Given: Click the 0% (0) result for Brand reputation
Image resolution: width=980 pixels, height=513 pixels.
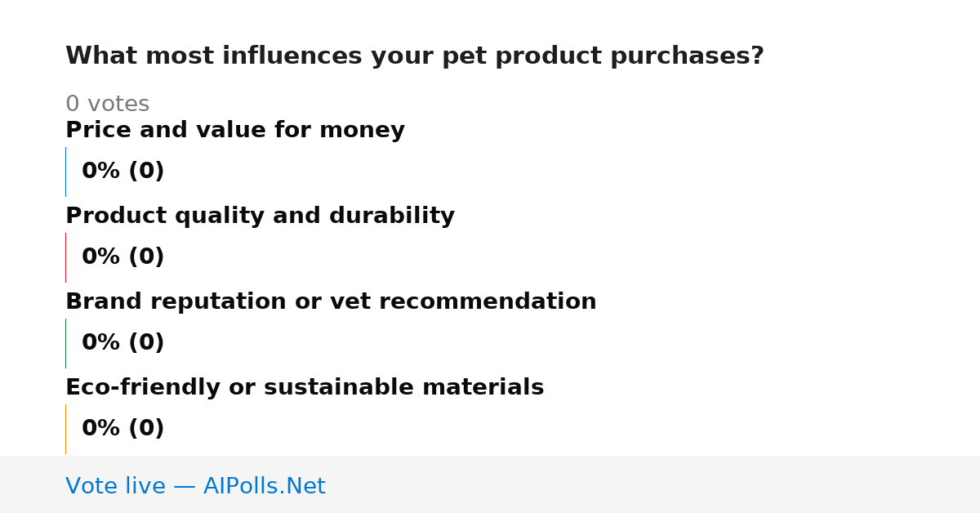Looking at the screenshot, I should point(122,343).
